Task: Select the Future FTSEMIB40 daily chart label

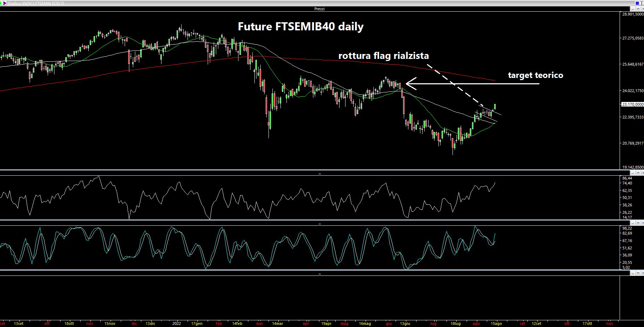Action: pos(301,27)
